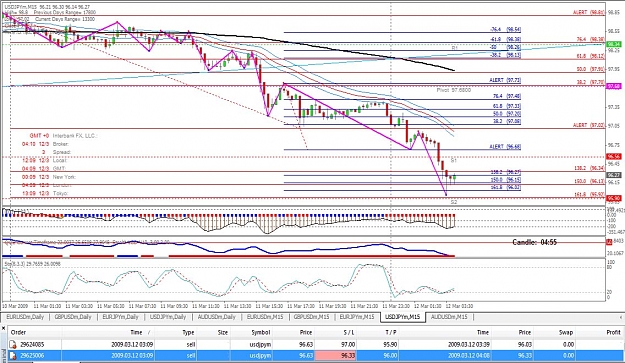This screenshot has width=625, height=363.
Task: Click the magenta 97.68 pivot price tag
Action: pyautogui.click(x=613, y=86)
